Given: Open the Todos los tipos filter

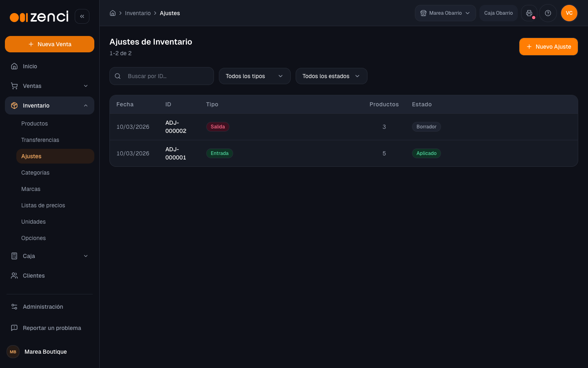Looking at the screenshot, I should [x=255, y=76].
